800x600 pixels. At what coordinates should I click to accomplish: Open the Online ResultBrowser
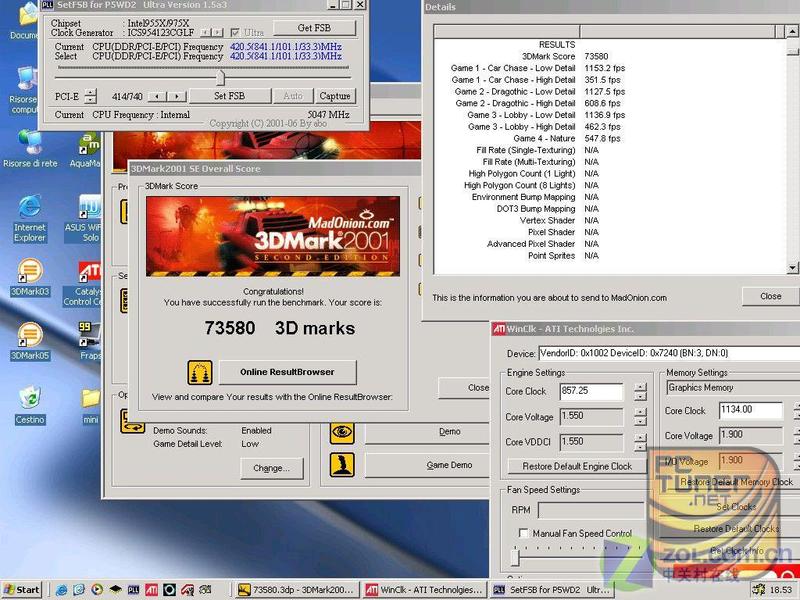(288, 372)
